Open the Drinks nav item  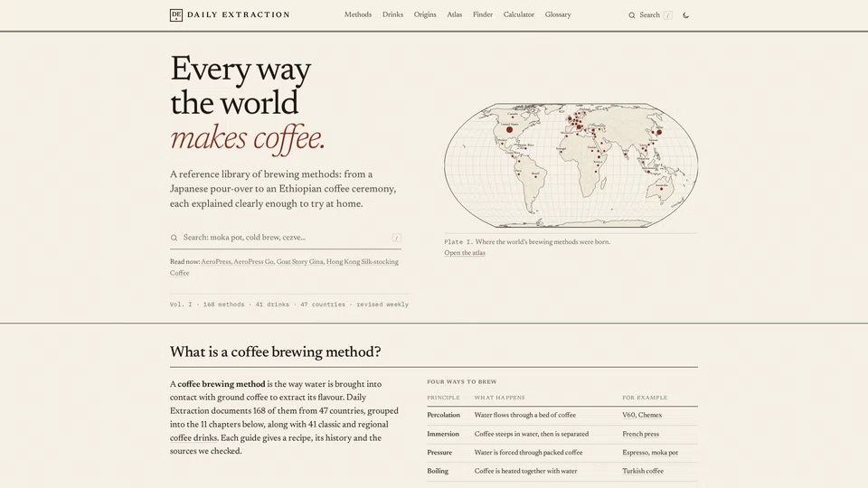(x=392, y=15)
